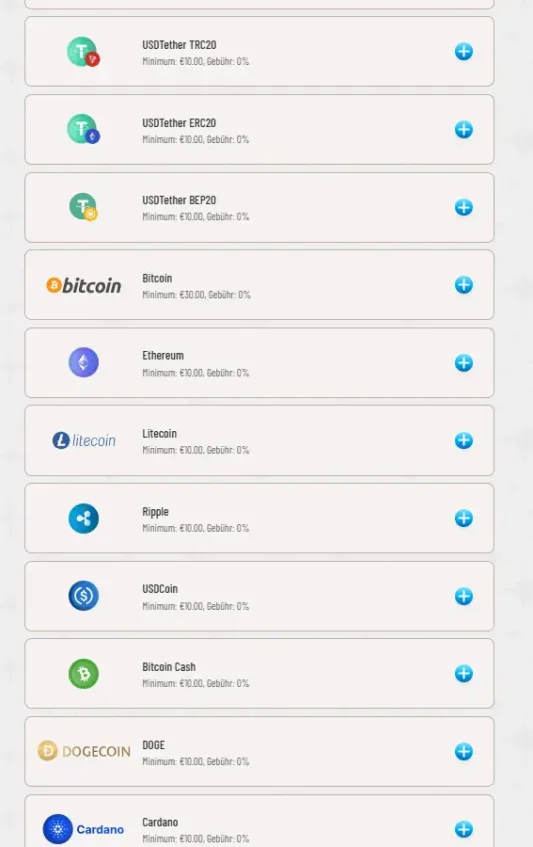Viewport: 533px width, 847px height.
Task: Expand Bitcoin option with plus button
Action: click(463, 285)
